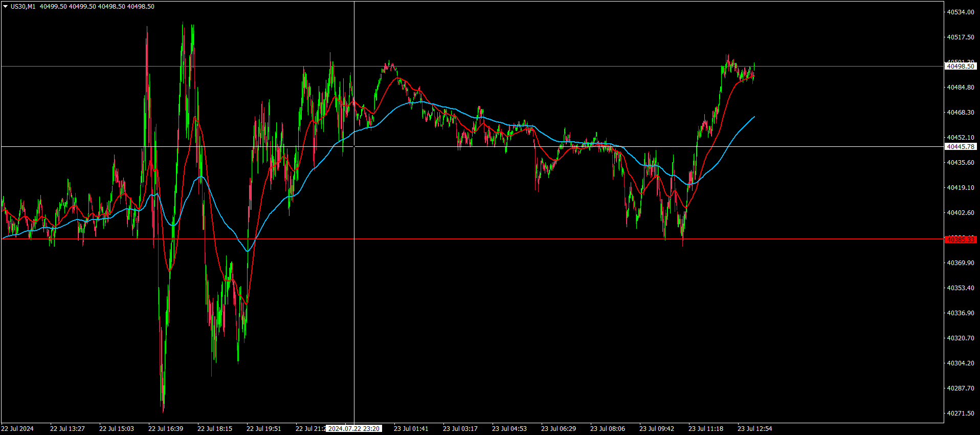Click the OHLC values 40499.50 40499.50 40498.50 40498.50
This screenshot has height=435, width=980.
[x=97, y=7]
